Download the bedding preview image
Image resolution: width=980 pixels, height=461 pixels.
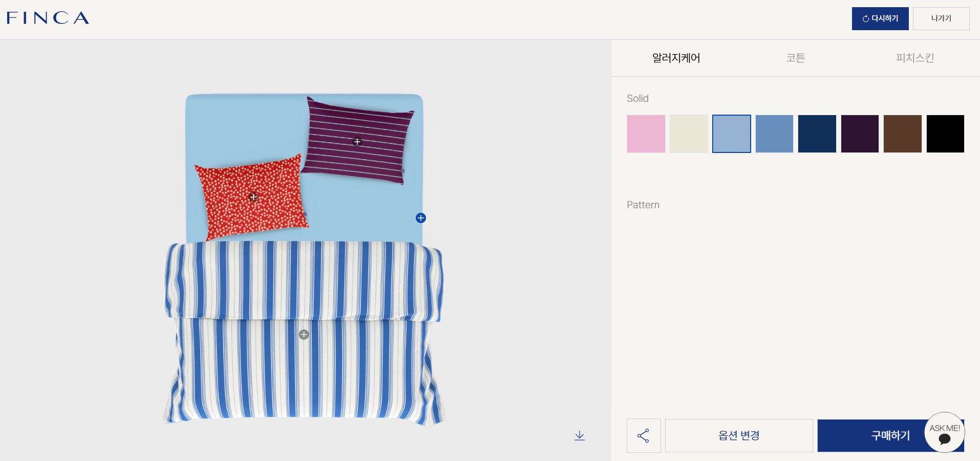point(579,435)
